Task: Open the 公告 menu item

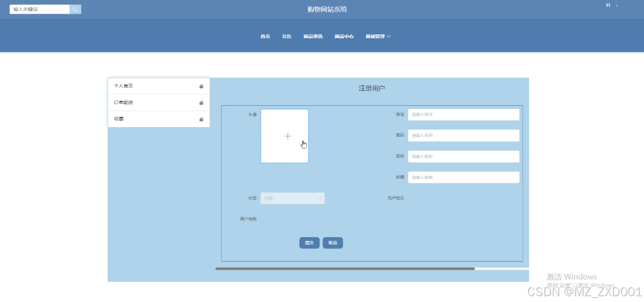Action: [287, 36]
